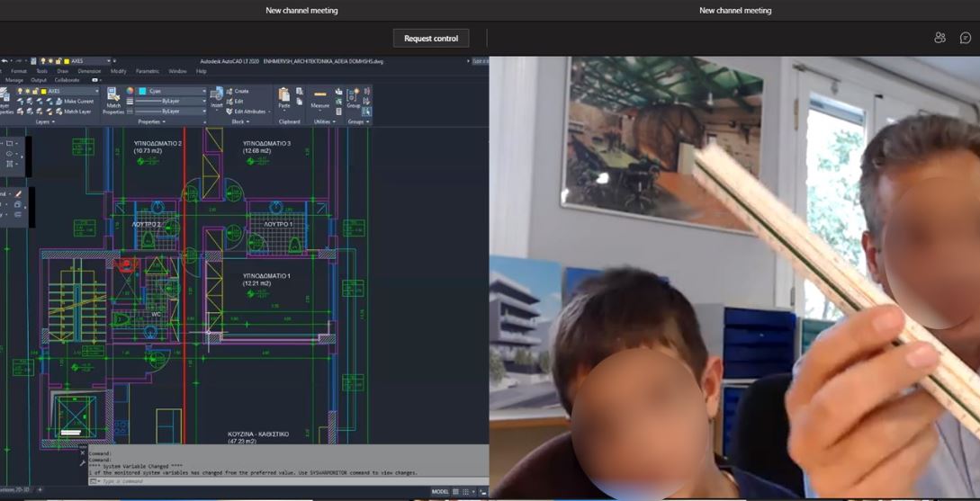Toggle the layer on/off lightbulb in ribbon
This screenshot has height=501, width=980.
click(x=20, y=91)
